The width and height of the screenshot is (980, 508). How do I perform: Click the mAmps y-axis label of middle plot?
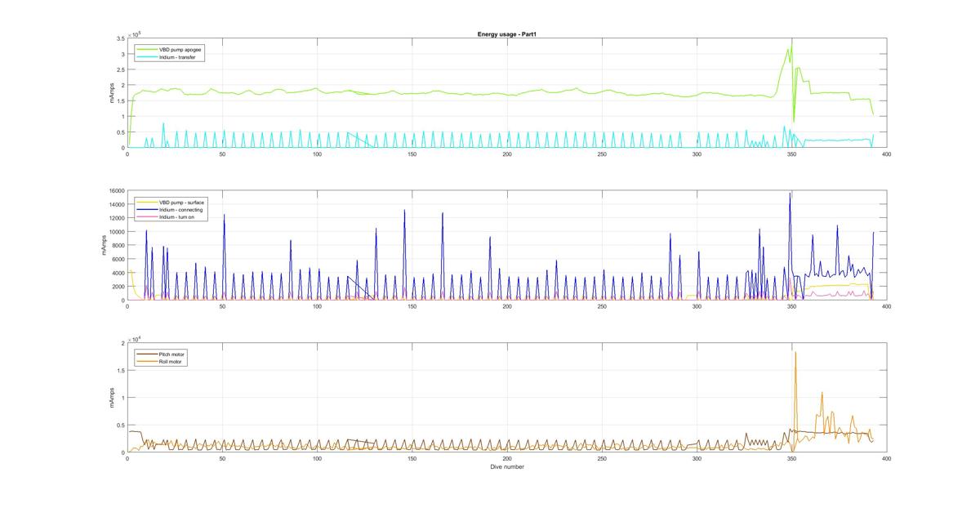click(105, 246)
